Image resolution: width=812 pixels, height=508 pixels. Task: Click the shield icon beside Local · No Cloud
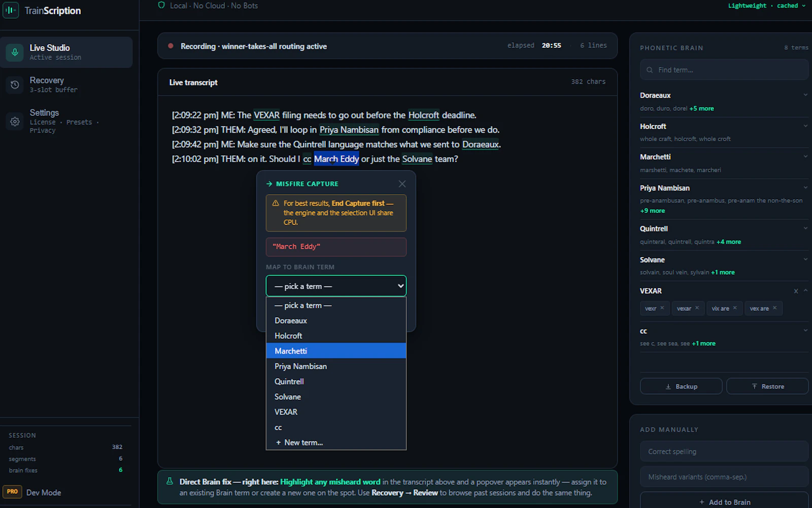pyautogui.click(x=161, y=5)
